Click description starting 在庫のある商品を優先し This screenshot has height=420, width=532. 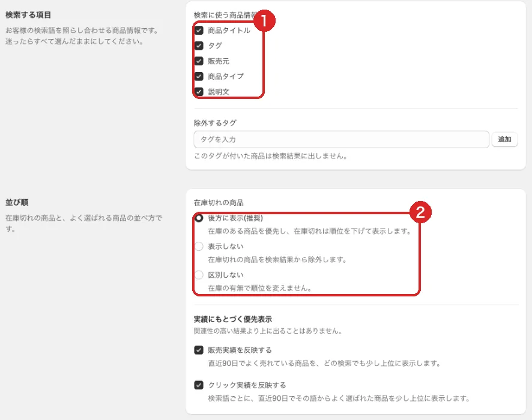310,231
